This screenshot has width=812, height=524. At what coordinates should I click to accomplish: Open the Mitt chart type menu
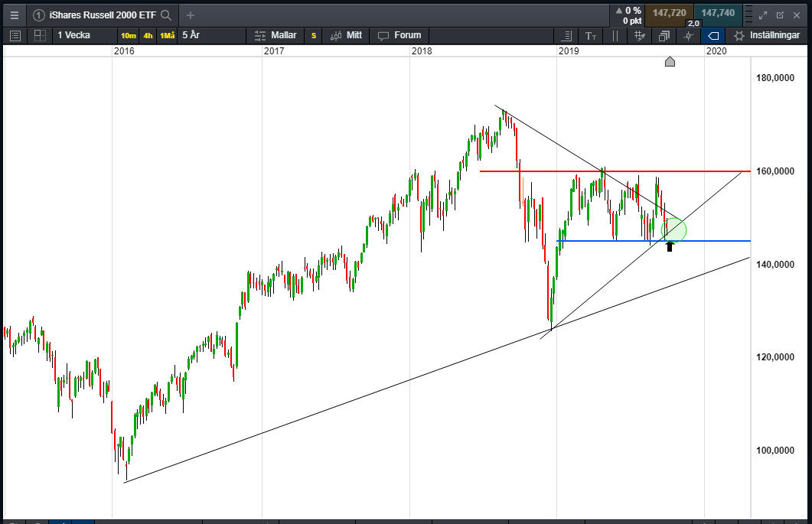pyautogui.click(x=346, y=35)
